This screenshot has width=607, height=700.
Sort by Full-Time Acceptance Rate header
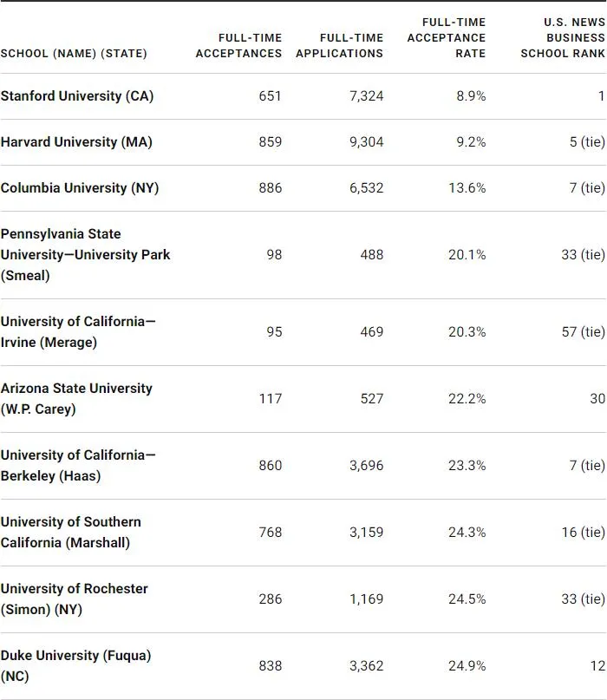pyautogui.click(x=446, y=37)
